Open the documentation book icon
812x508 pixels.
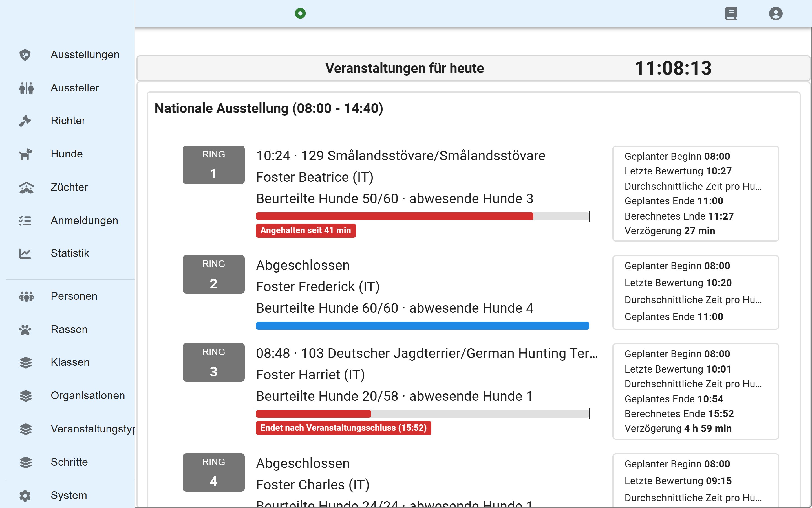(x=731, y=14)
